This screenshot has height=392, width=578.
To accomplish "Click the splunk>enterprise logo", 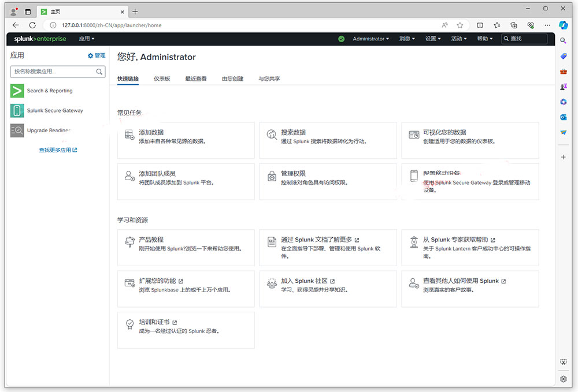I will [40, 39].
